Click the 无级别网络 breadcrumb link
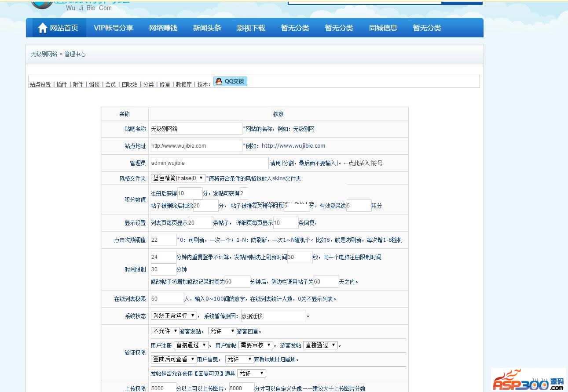Screen dimensions: 568x392 click(x=44, y=54)
